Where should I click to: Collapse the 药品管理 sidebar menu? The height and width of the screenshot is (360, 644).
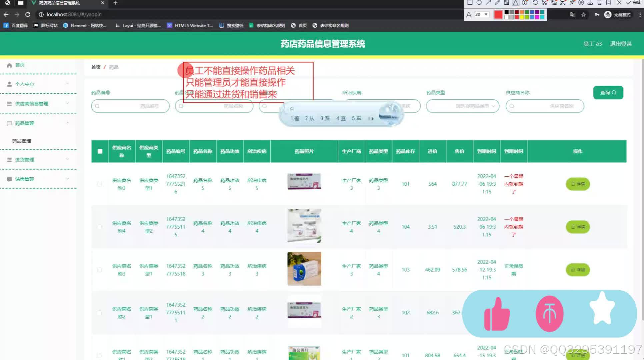point(38,123)
